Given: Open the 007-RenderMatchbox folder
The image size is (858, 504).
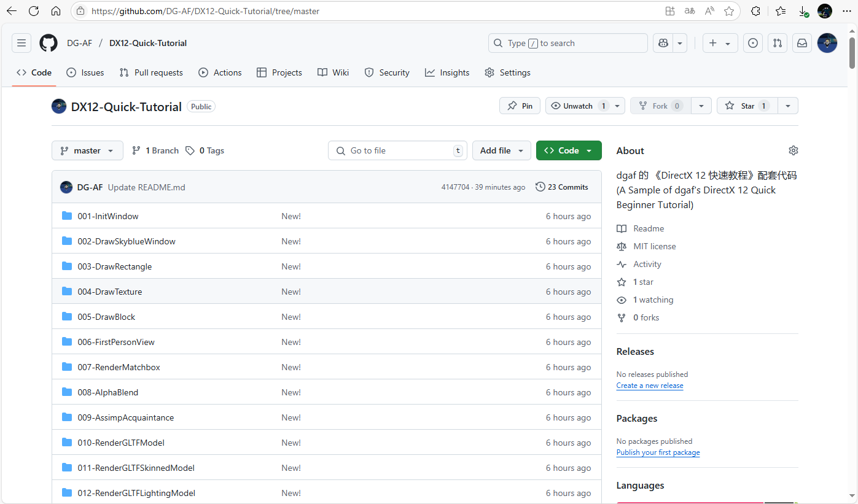Looking at the screenshot, I should [x=119, y=367].
